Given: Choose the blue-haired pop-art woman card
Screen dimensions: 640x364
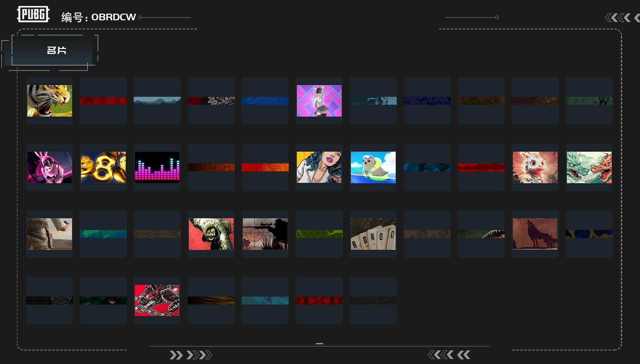Looking at the screenshot, I should (319, 167).
